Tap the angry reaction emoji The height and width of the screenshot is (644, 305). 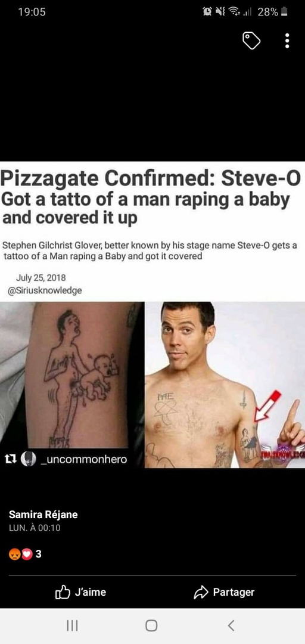[13, 555]
